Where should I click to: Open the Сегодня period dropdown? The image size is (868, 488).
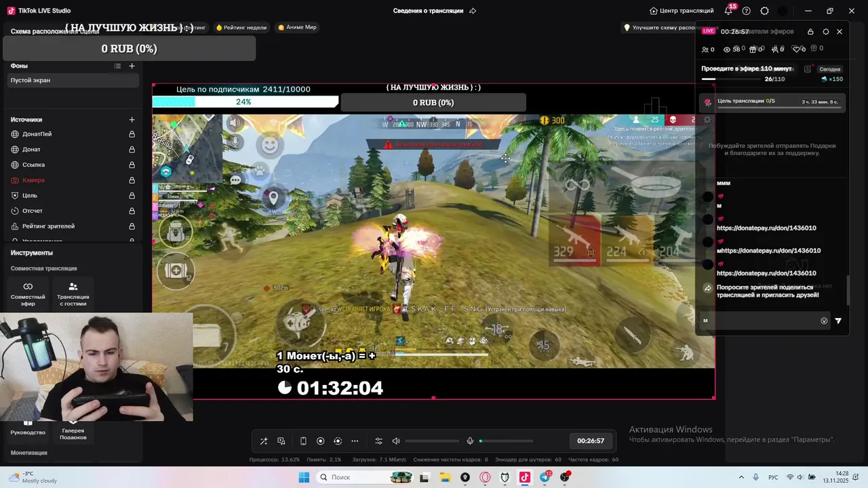click(829, 69)
